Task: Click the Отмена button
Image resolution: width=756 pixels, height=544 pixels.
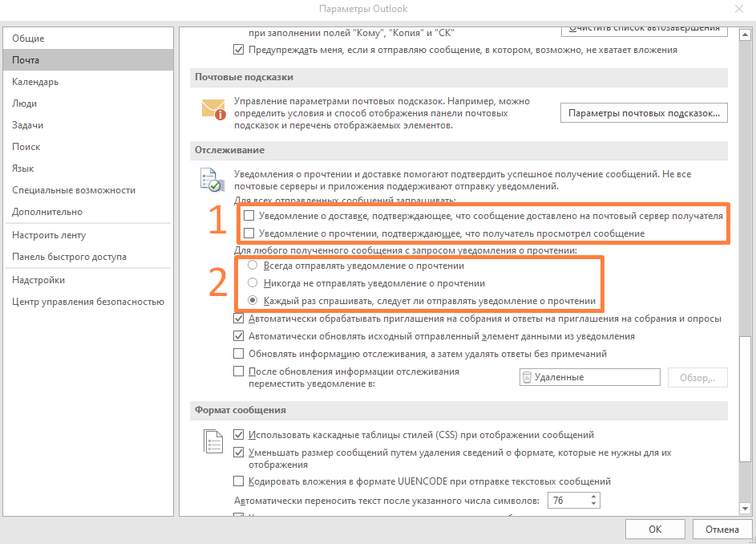Action: tap(722, 529)
